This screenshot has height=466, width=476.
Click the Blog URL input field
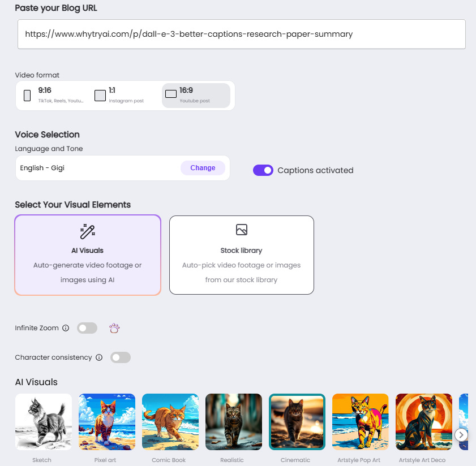point(241,34)
